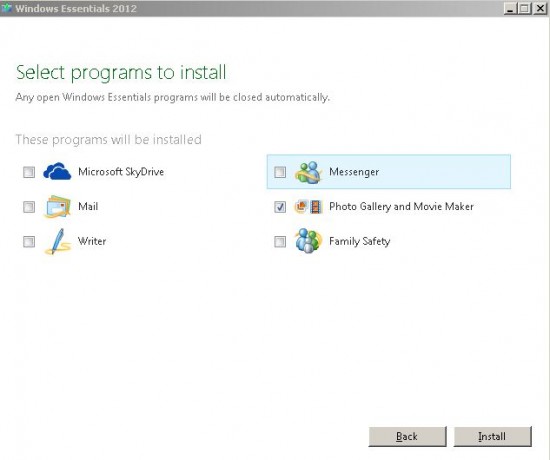Click the Messenger label text

[x=354, y=172]
